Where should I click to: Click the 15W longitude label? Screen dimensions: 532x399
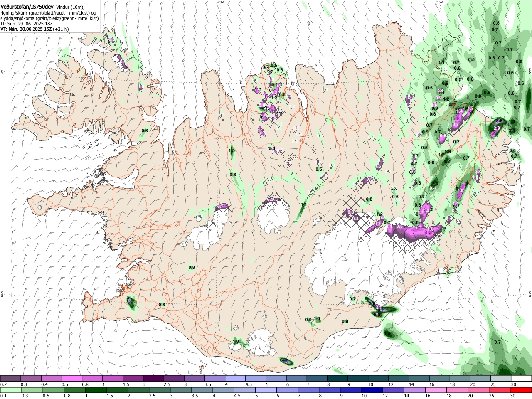pos(440,2)
